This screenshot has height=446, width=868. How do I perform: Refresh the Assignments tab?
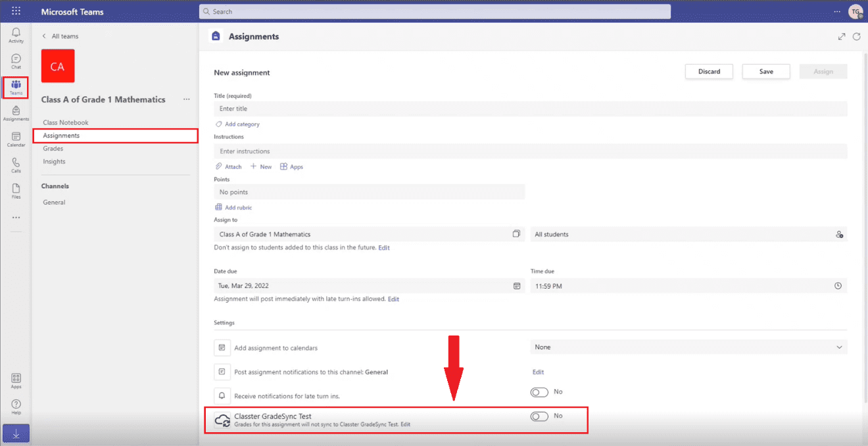856,37
